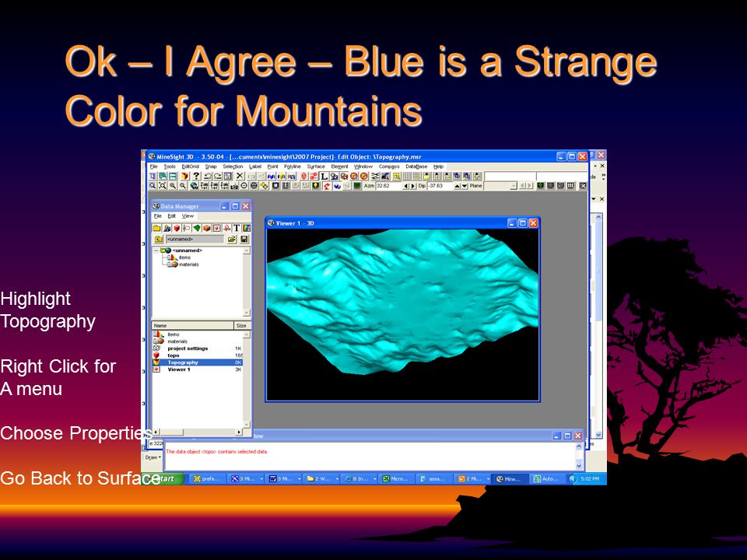Switch to the Mine... taskbar button
747x560 pixels.
pos(510,479)
